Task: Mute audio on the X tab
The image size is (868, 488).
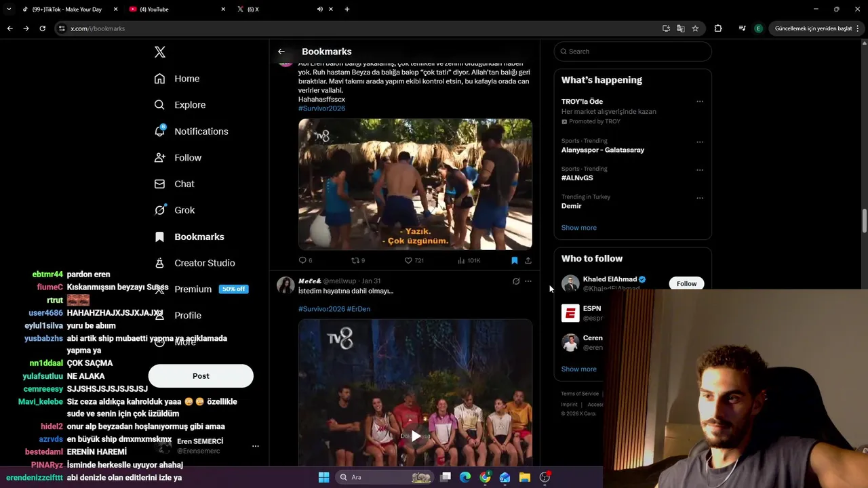Action: pyautogui.click(x=319, y=9)
